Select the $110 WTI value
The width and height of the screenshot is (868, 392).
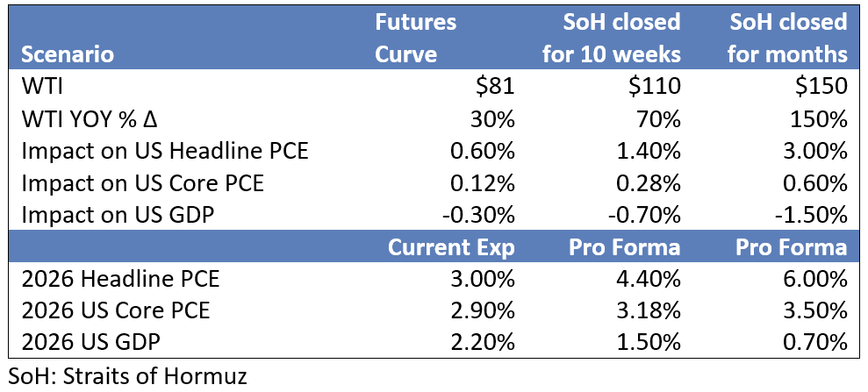[x=656, y=87]
